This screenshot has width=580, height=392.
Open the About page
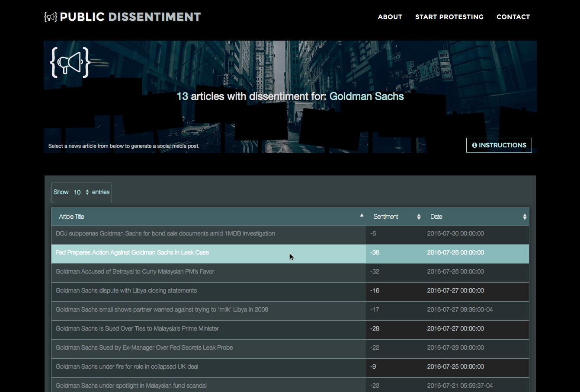point(390,17)
